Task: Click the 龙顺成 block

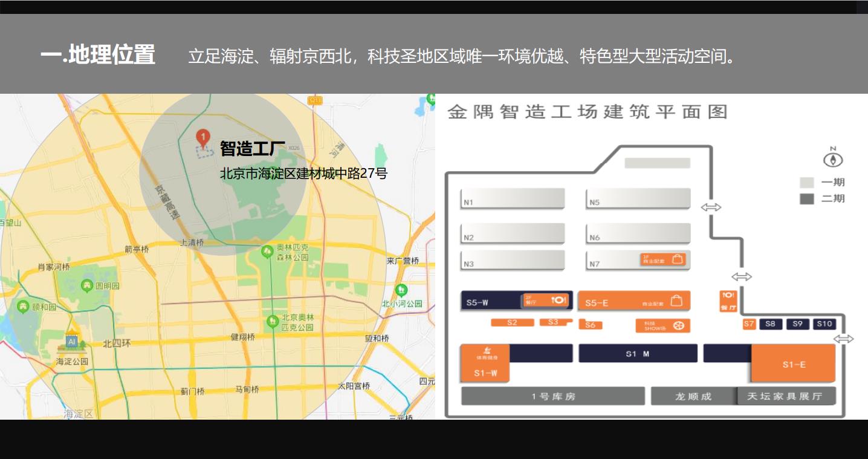Action: [694, 397]
